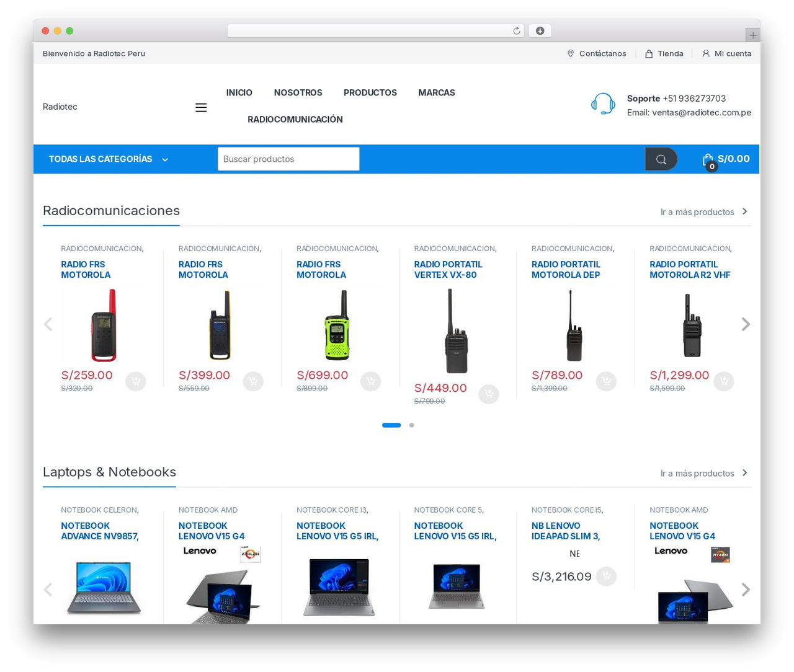Reload the page in browser bar
The height and width of the screenshot is (672, 794).
(x=516, y=31)
